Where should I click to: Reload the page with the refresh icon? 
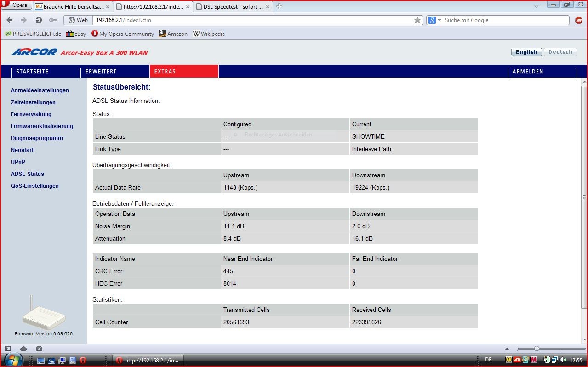pyautogui.click(x=39, y=20)
